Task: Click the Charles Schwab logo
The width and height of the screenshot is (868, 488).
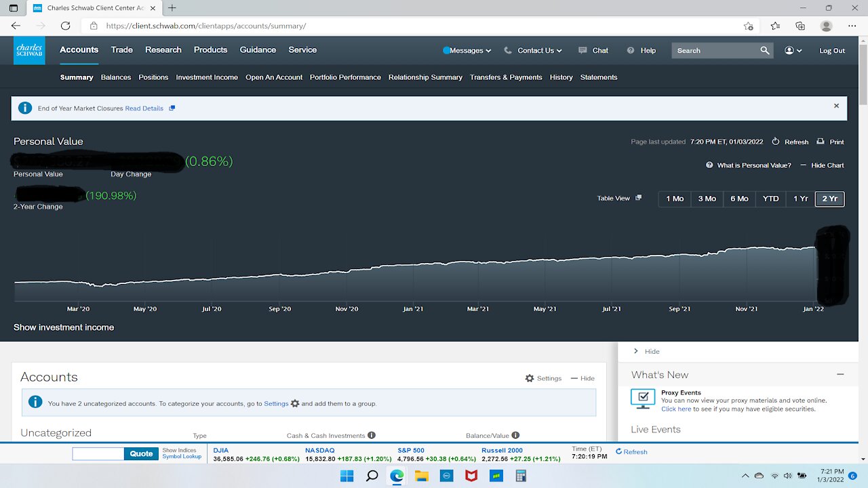Action: [29, 50]
